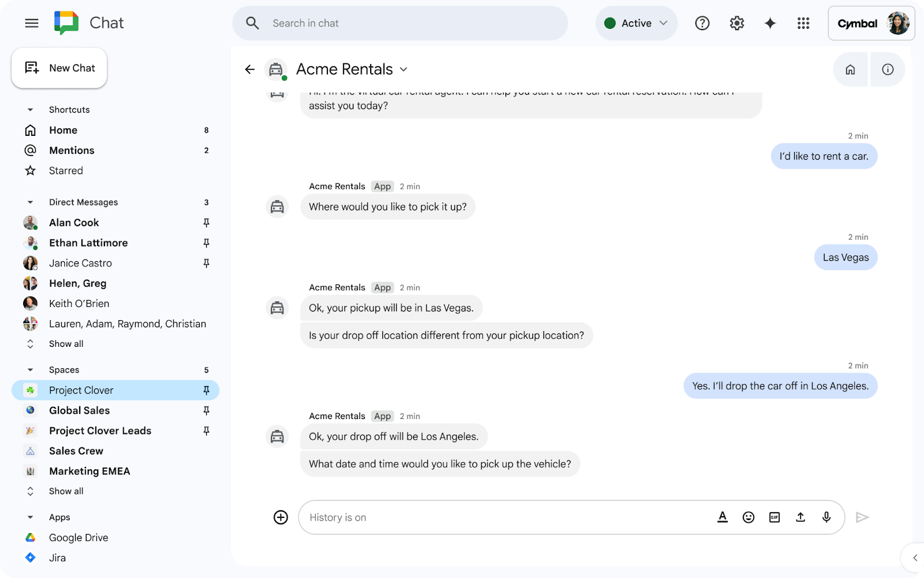Collapse the Direct Messages section
Viewport: 924px width, 578px height.
(31, 202)
